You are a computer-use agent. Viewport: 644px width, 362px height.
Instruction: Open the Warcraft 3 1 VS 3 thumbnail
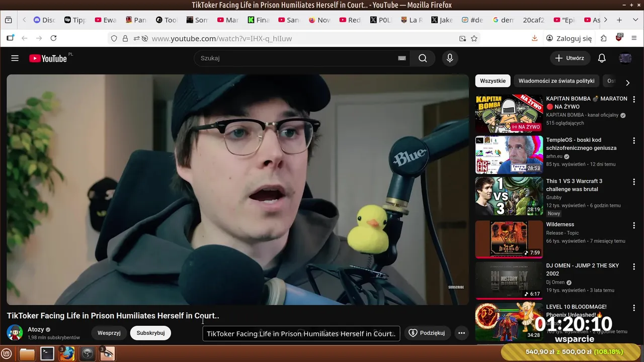tap(509, 196)
